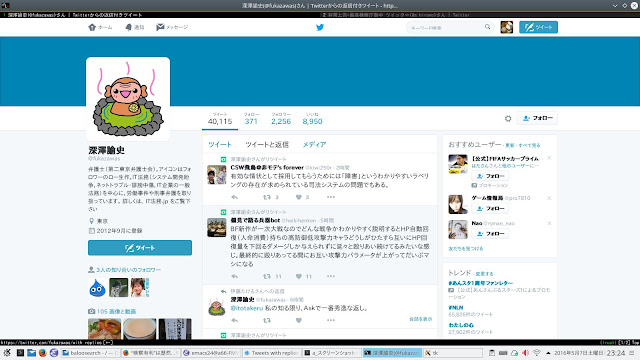Open more options on CSW forever tweet
The width and height of the screenshot is (640, 360).
point(331,197)
